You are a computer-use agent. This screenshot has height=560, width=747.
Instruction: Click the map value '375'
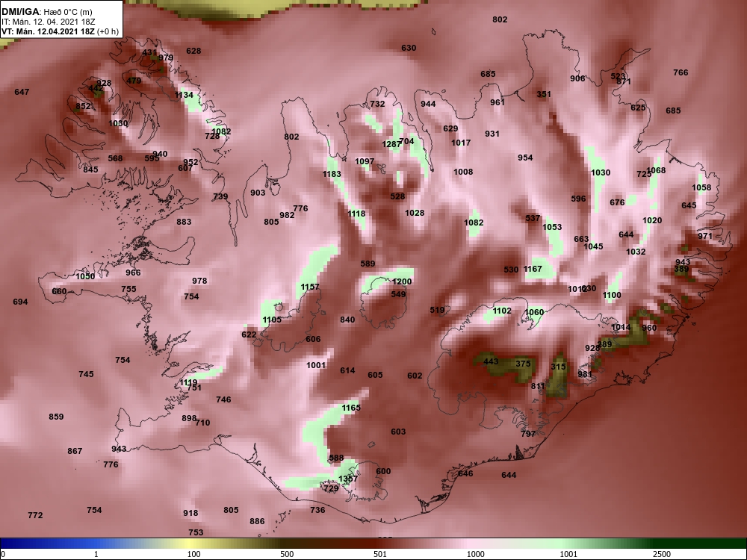(x=523, y=364)
